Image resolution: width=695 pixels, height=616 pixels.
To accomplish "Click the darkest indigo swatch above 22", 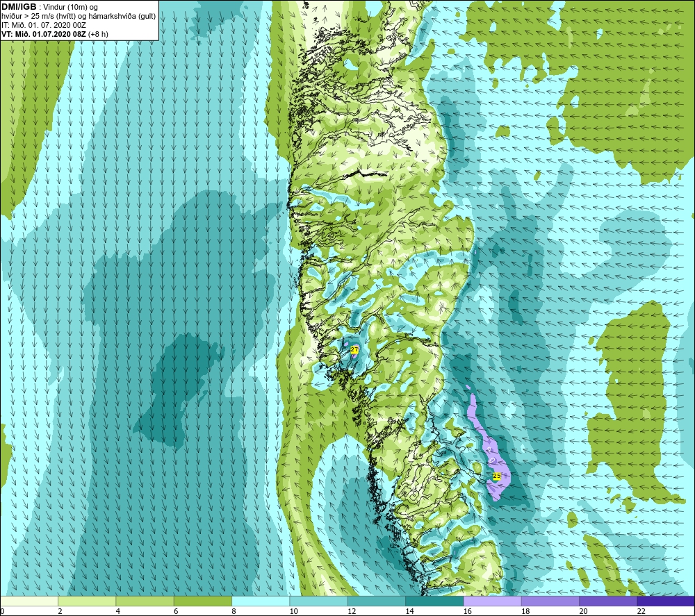I will tap(666, 601).
